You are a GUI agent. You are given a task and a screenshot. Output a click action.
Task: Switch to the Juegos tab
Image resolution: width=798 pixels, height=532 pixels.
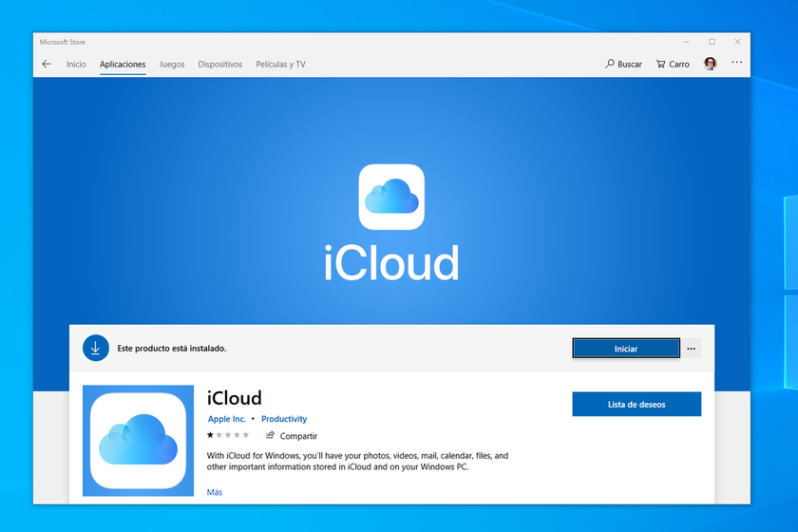point(172,65)
